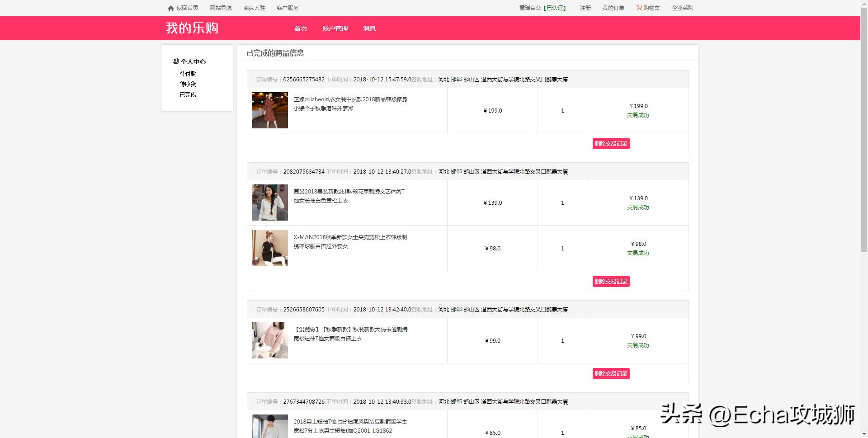Click order number 2767344708726
Image resolution: width=868 pixels, height=438 pixels.
coord(304,402)
